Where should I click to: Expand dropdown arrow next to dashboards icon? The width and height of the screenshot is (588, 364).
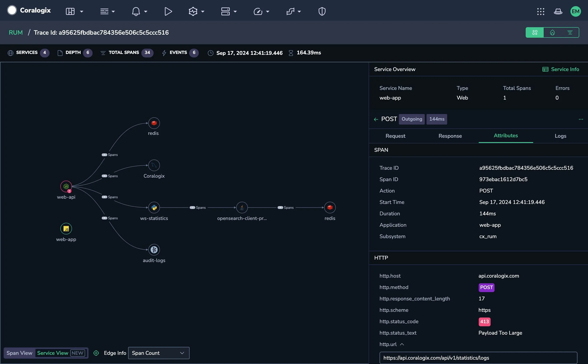pyautogui.click(x=81, y=12)
